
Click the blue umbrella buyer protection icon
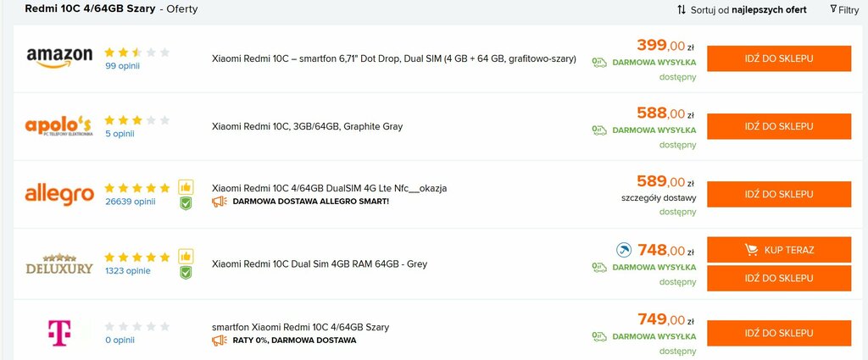(624, 251)
